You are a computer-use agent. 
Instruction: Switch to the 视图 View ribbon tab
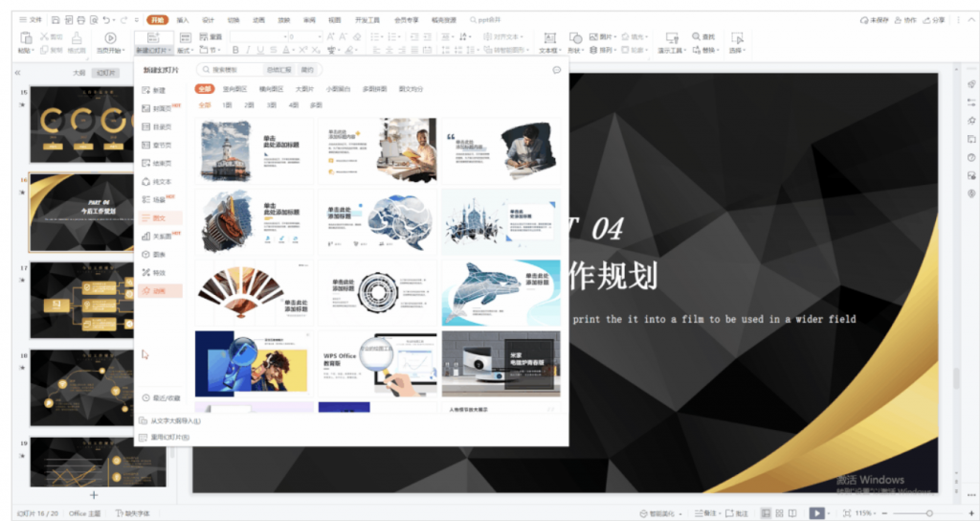coord(334,20)
